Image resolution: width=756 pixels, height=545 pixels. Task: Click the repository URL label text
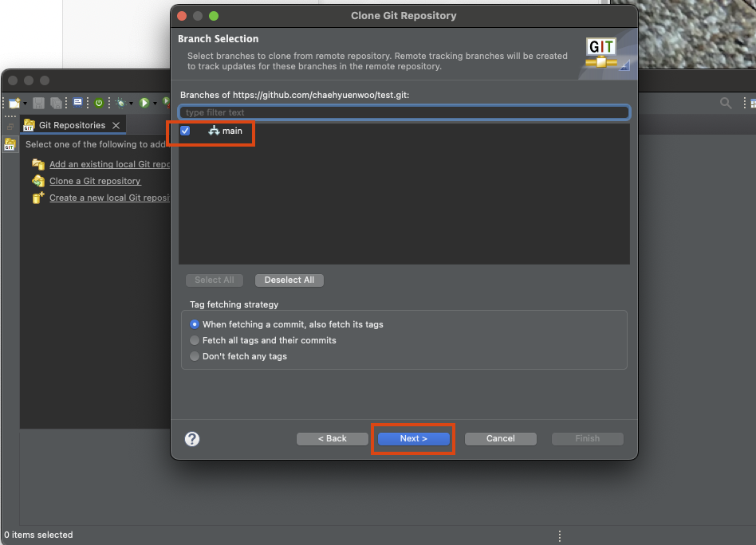(294, 95)
